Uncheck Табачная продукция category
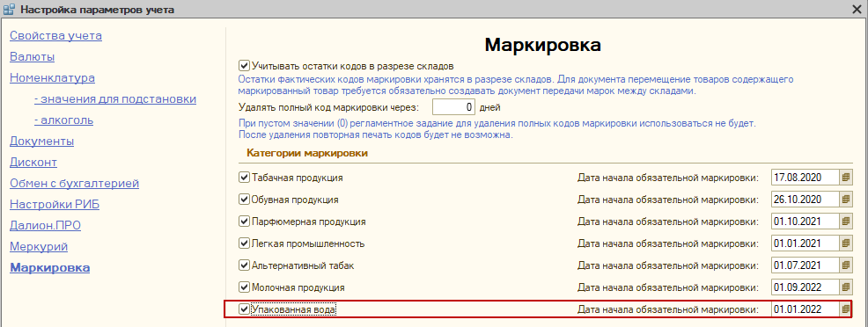This screenshot has width=868, height=327. (244, 178)
